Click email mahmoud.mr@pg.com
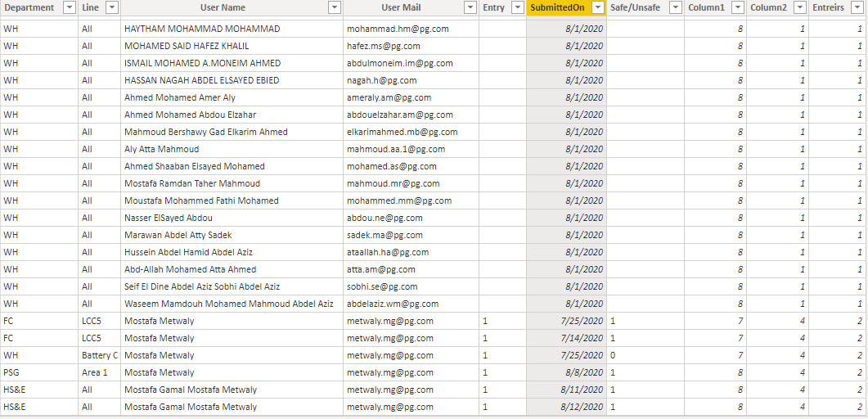Viewport: 868px width, 419px height. (x=394, y=183)
